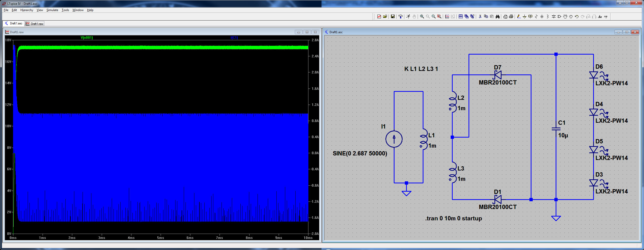Save the schematic with the floppy icon
The height and width of the screenshot is (250, 644).
click(393, 17)
